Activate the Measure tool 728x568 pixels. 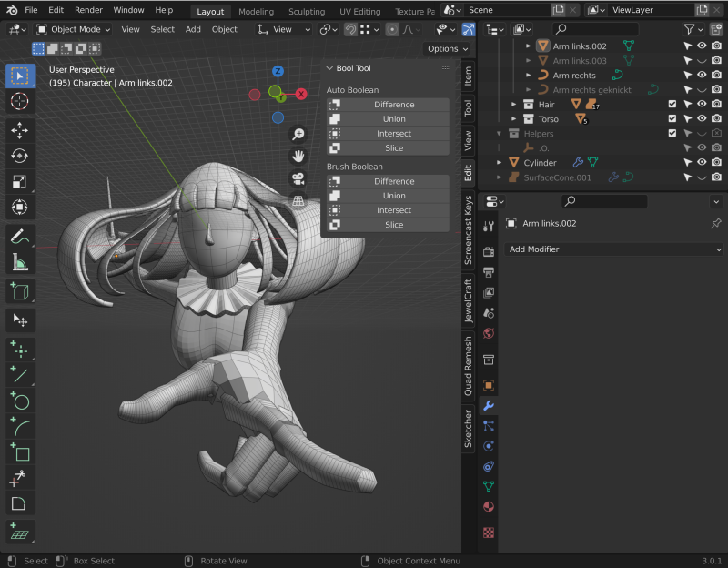pos(20,262)
